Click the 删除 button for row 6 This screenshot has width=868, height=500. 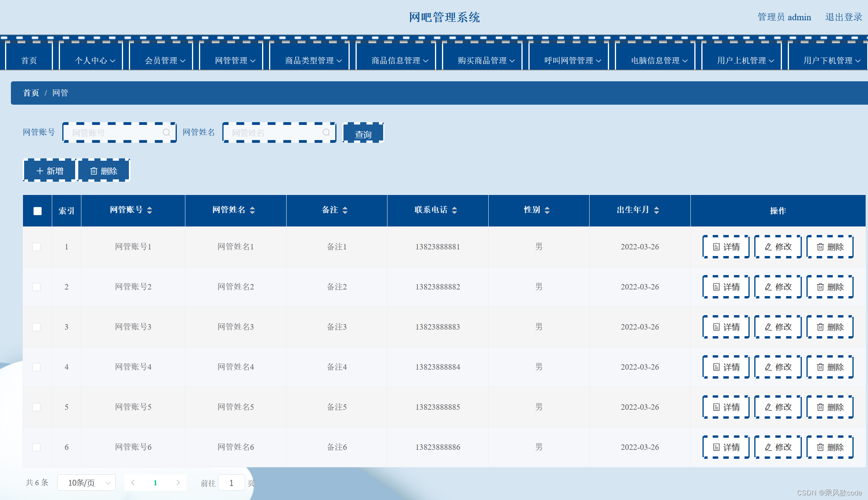[x=830, y=447]
